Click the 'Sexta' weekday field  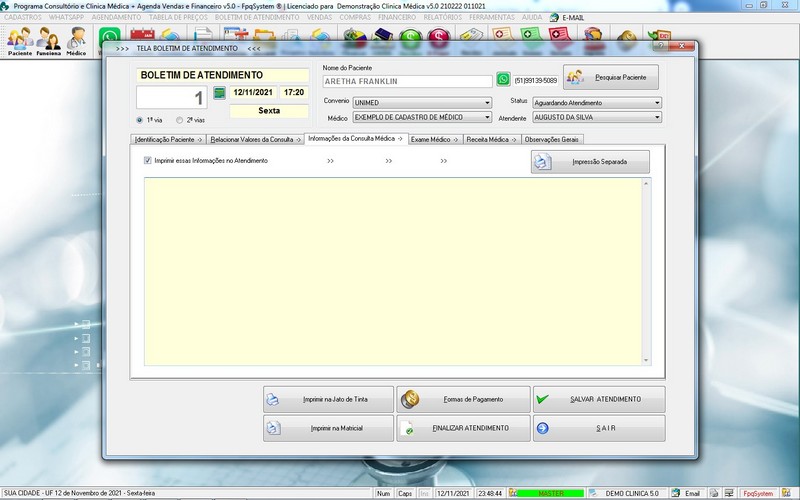[x=269, y=111]
